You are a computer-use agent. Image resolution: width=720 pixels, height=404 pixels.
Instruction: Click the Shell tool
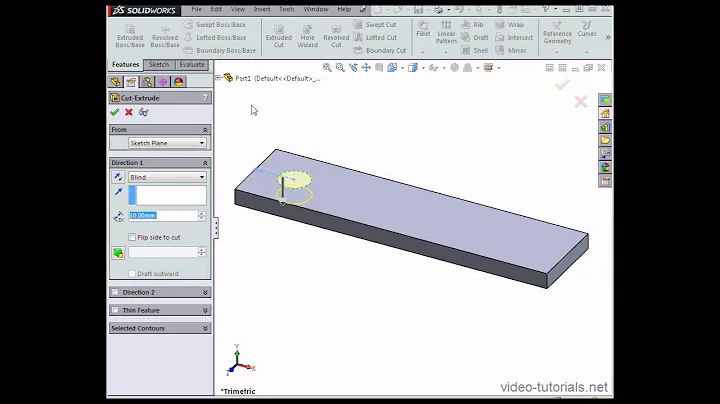point(474,50)
